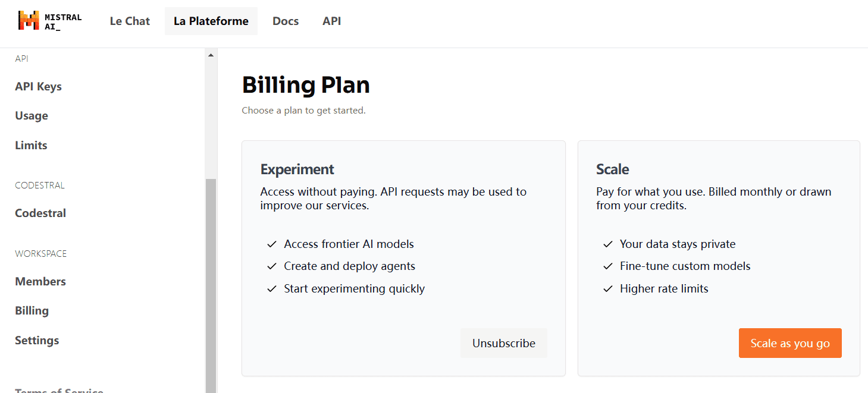Choose the 'Scale as you go' button
The height and width of the screenshot is (393, 868).
790,343
